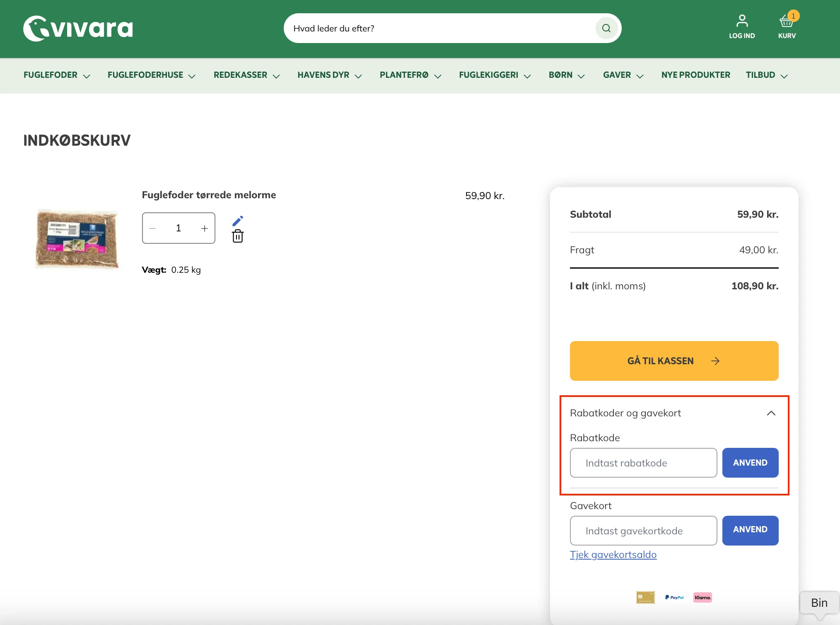This screenshot has height=625, width=840.
Task: Select the gift card payment icon
Action: click(645, 597)
